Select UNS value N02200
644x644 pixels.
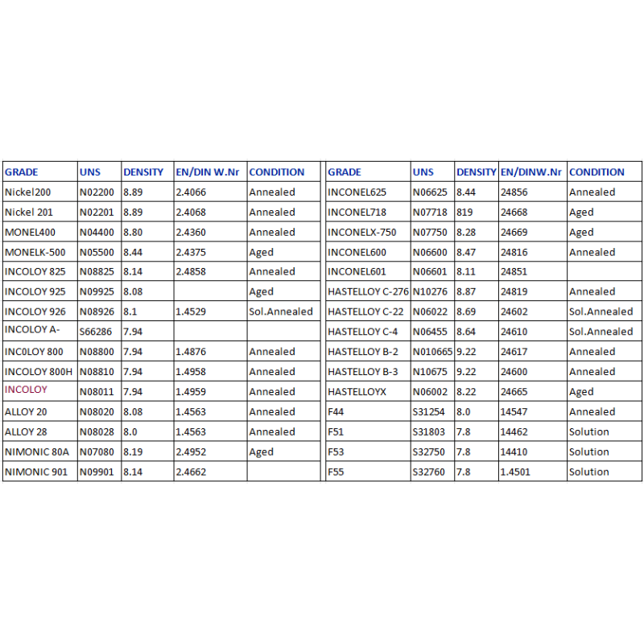(x=99, y=192)
